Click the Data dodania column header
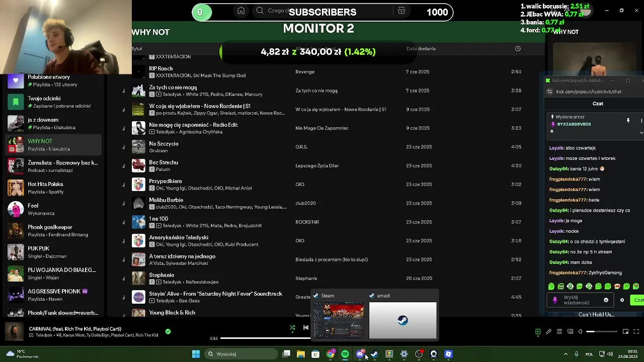The height and width of the screenshot is (362, 644). pos(421,49)
